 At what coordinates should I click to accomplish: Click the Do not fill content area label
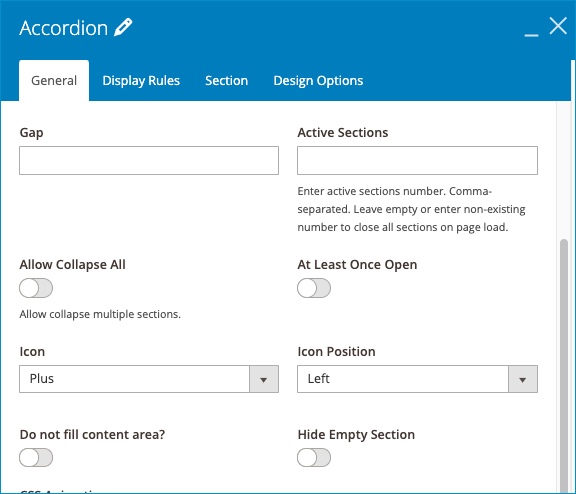pos(92,434)
